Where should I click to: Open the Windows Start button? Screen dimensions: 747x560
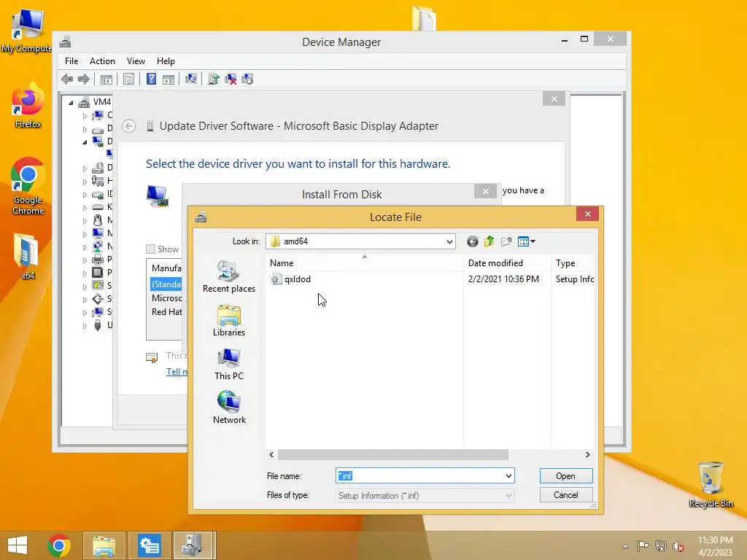[x=18, y=545]
